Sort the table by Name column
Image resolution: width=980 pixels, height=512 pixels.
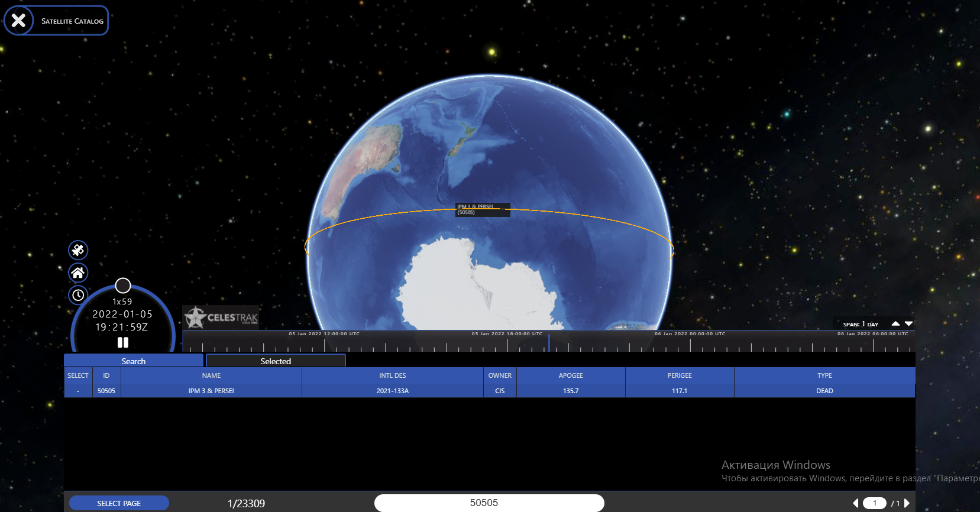click(x=211, y=375)
